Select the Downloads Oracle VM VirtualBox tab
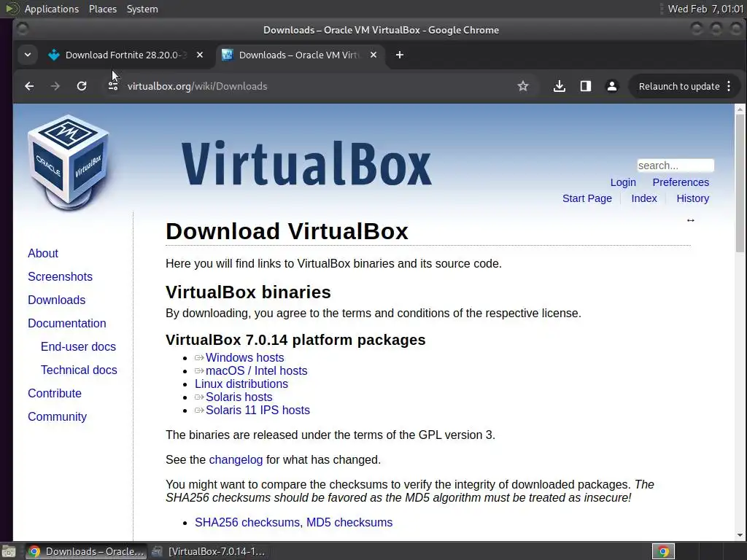The width and height of the screenshot is (747, 560). coord(298,55)
